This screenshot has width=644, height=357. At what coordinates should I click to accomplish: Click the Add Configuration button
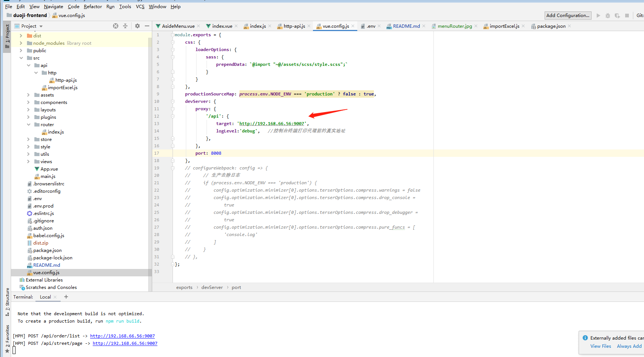[568, 16]
